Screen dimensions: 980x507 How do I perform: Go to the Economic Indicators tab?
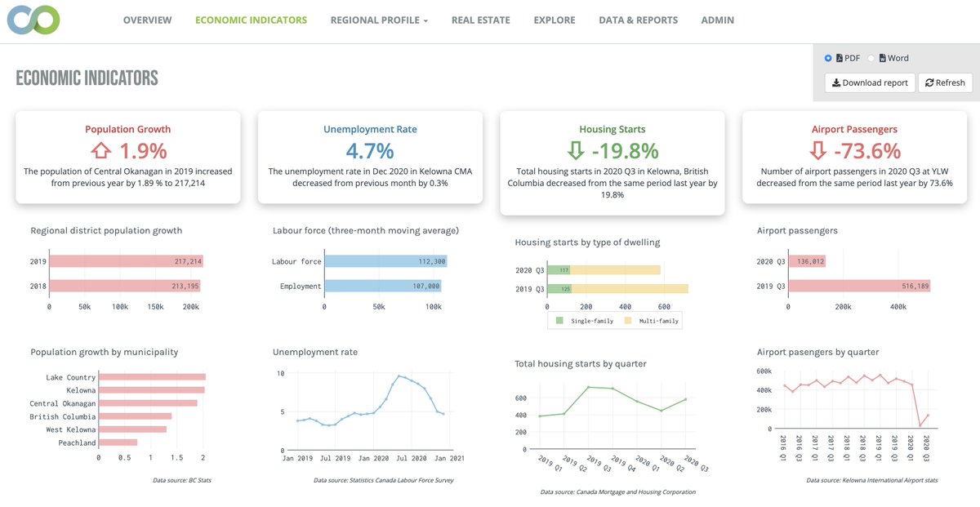[252, 20]
